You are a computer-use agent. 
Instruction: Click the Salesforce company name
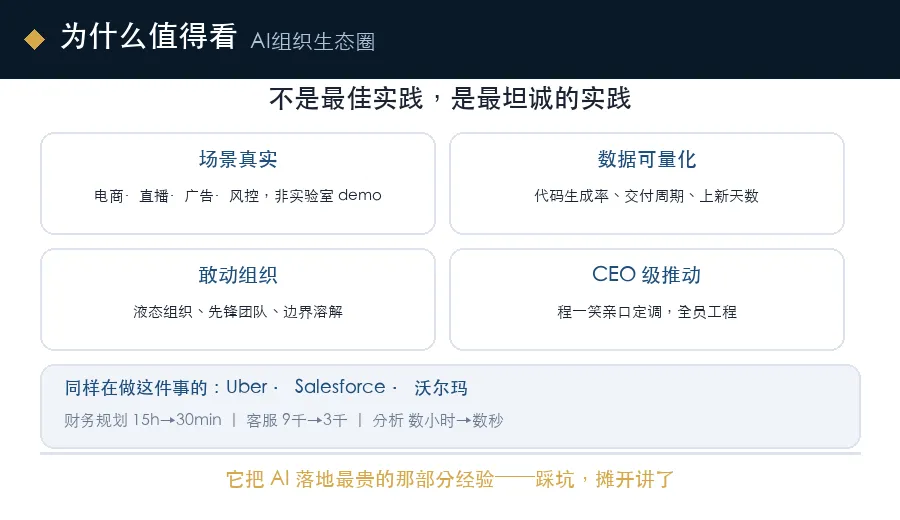pos(340,387)
